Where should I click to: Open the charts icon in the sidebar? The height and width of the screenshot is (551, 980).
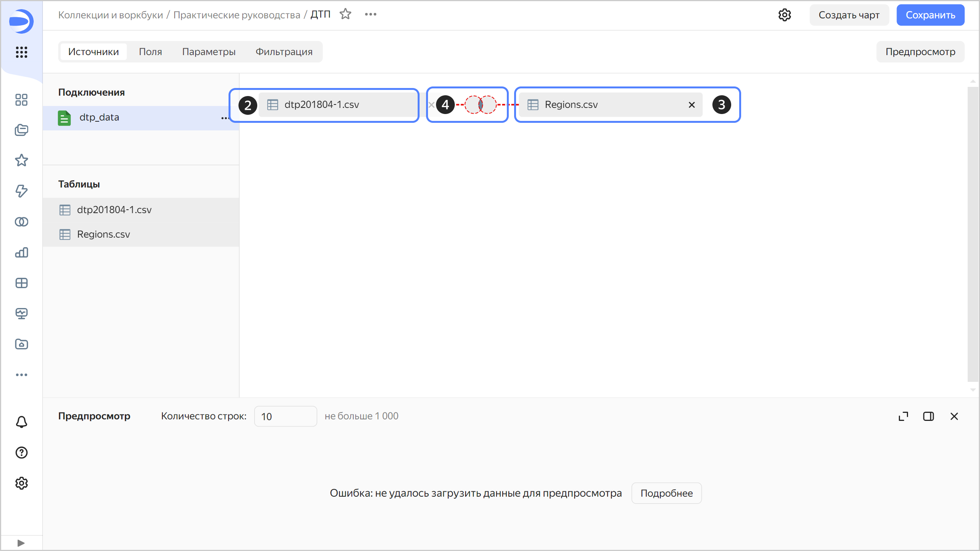pyautogui.click(x=21, y=253)
